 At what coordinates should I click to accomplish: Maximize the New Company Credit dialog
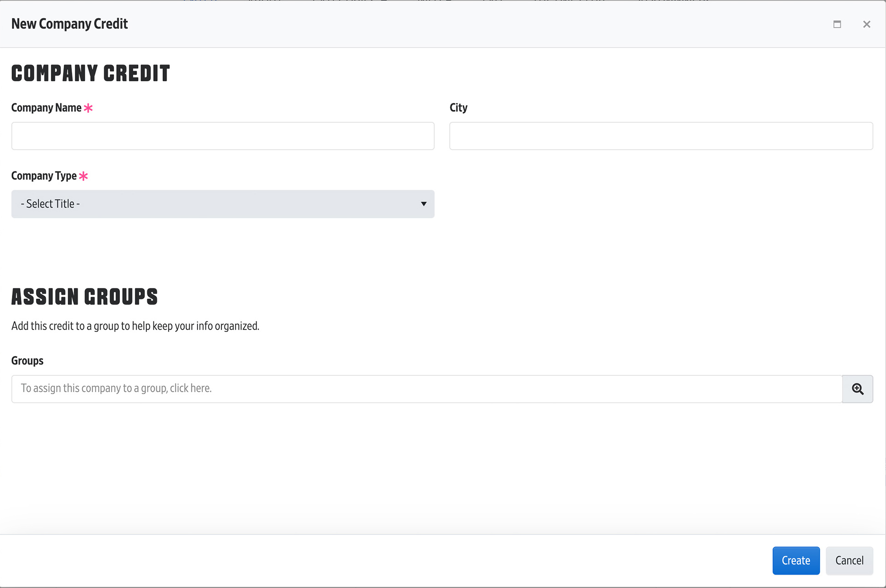coord(837,24)
